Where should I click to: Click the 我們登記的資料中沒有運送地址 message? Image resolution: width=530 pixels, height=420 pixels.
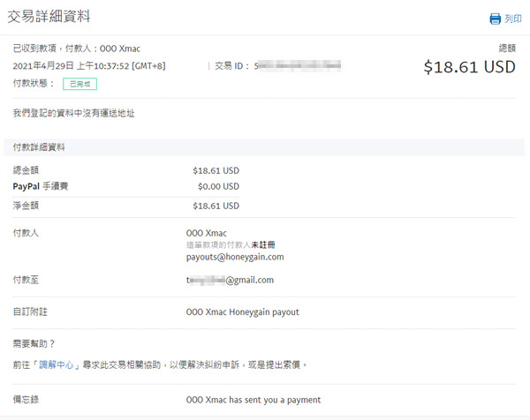pyautogui.click(x=73, y=113)
